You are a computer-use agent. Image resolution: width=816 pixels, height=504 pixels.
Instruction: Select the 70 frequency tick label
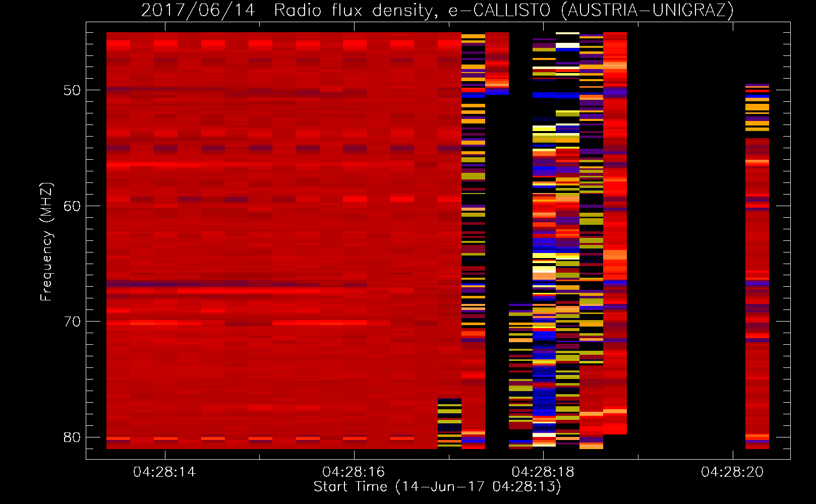(x=72, y=322)
